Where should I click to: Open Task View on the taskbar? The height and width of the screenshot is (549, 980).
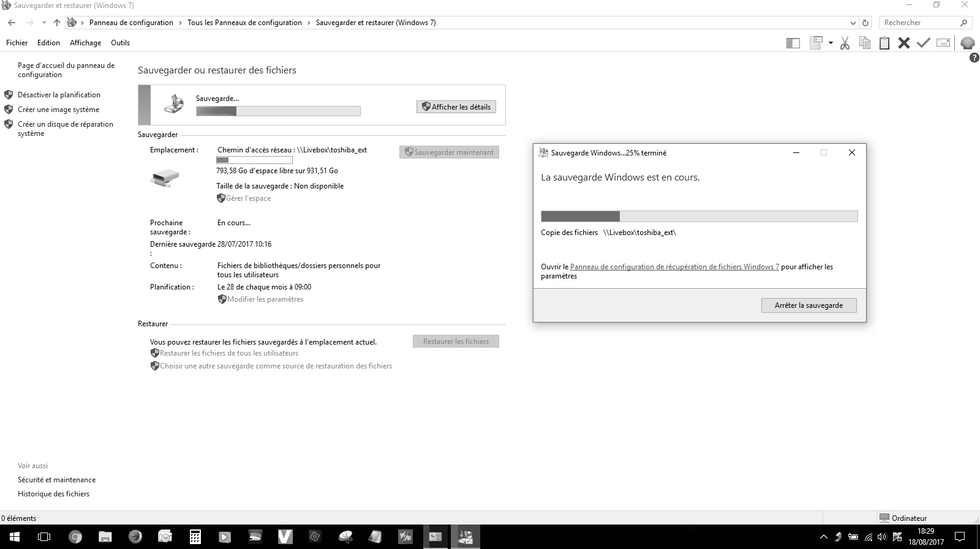44,537
